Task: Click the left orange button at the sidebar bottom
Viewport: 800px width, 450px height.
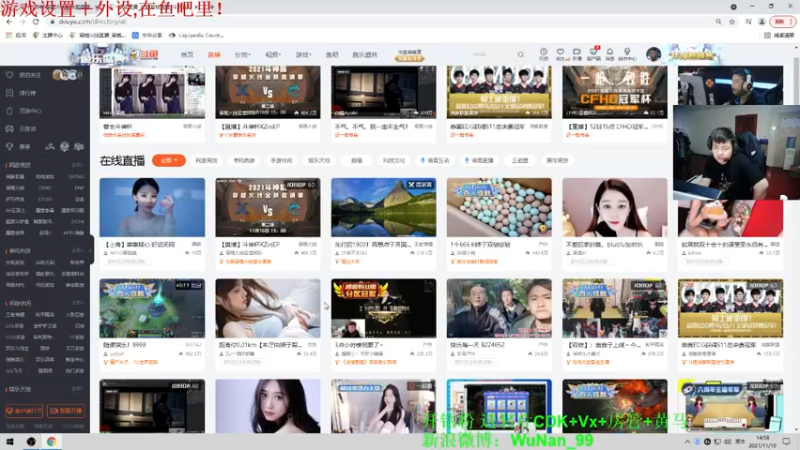Action: 23,411
